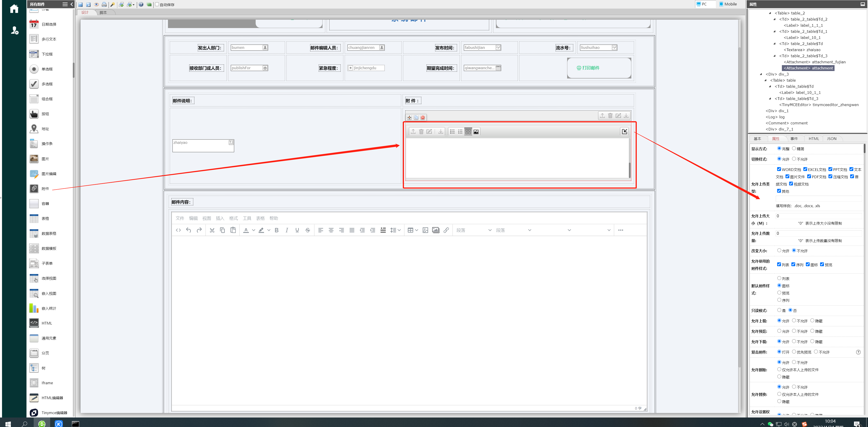Select 是 for 只读模式 read-only mode
The width and height of the screenshot is (868, 427).
779,310
